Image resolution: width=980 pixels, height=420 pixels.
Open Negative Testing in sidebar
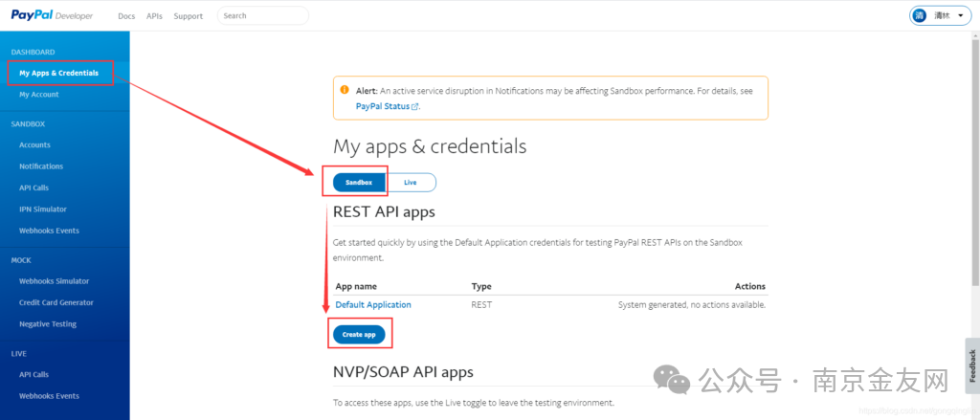click(48, 324)
